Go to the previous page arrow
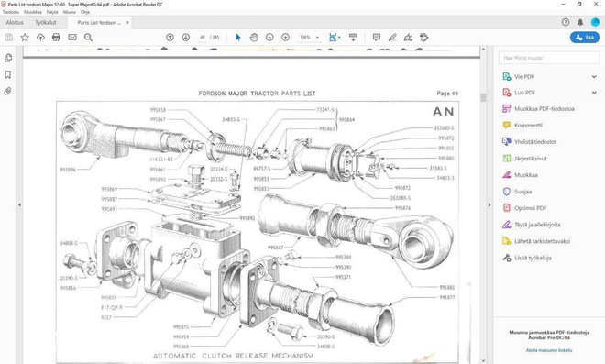This screenshot has height=364, width=605. coord(170,38)
